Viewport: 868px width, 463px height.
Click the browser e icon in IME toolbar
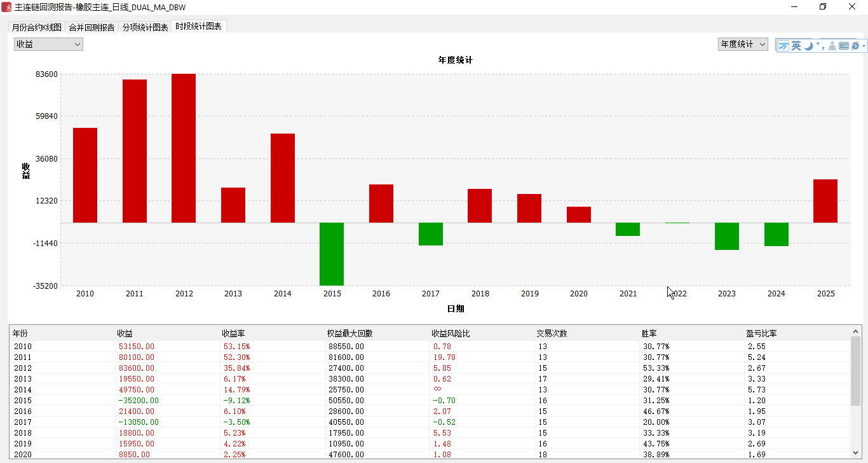pyautogui.click(x=855, y=46)
